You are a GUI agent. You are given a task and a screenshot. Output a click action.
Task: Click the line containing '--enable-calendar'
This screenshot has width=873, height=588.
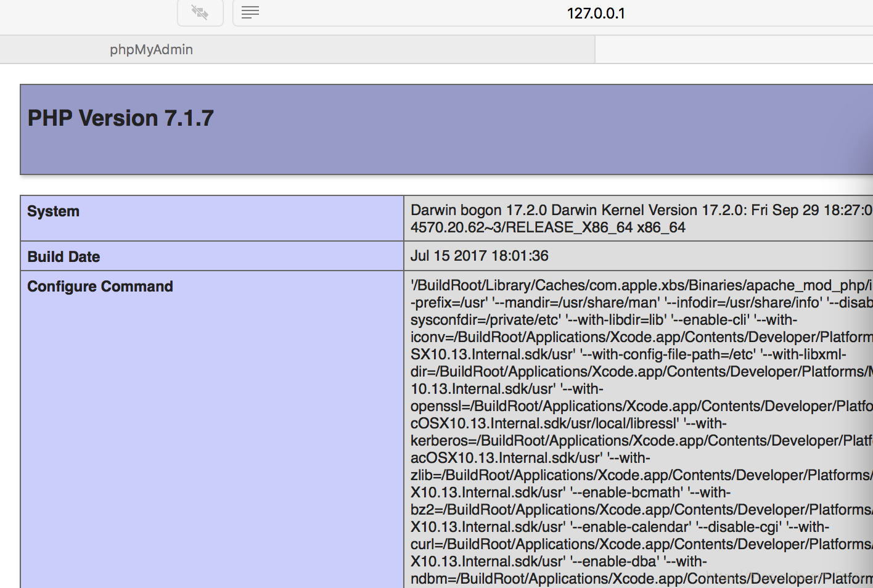click(620, 527)
